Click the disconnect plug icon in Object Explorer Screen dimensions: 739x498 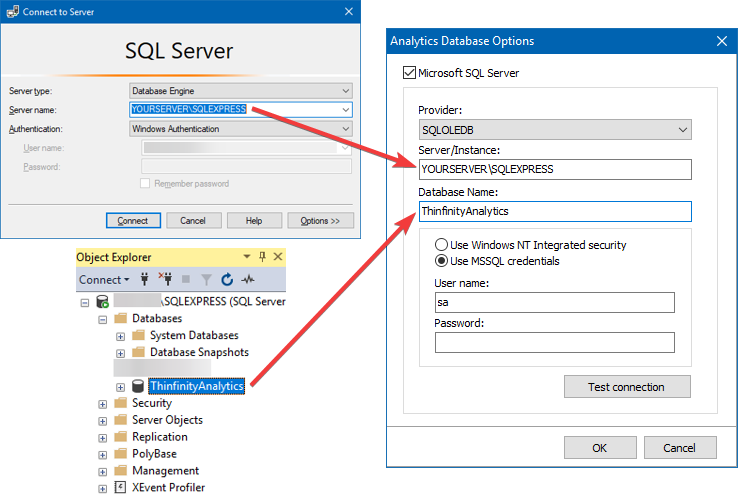coord(165,279)
